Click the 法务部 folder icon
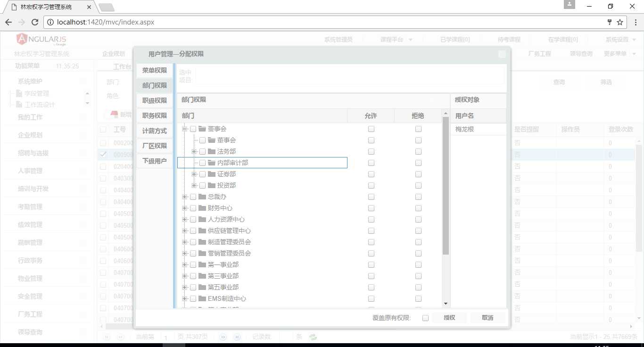Viewport: 644px width, 347px height. pyautogui.click(x=212, y=151)
